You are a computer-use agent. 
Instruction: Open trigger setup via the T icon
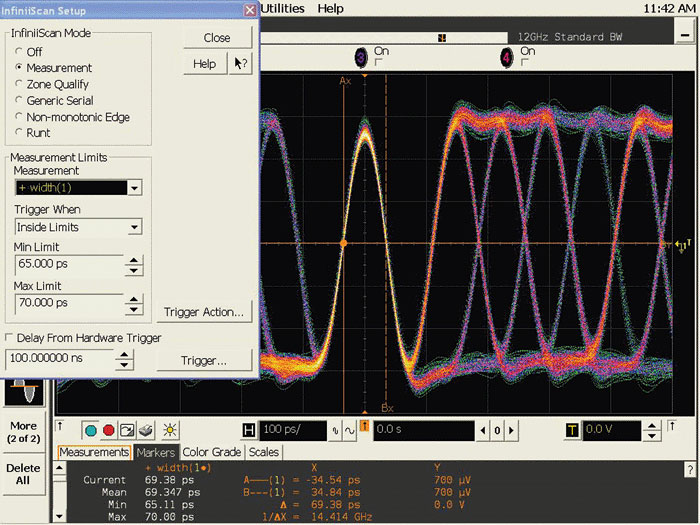point(572,430)
